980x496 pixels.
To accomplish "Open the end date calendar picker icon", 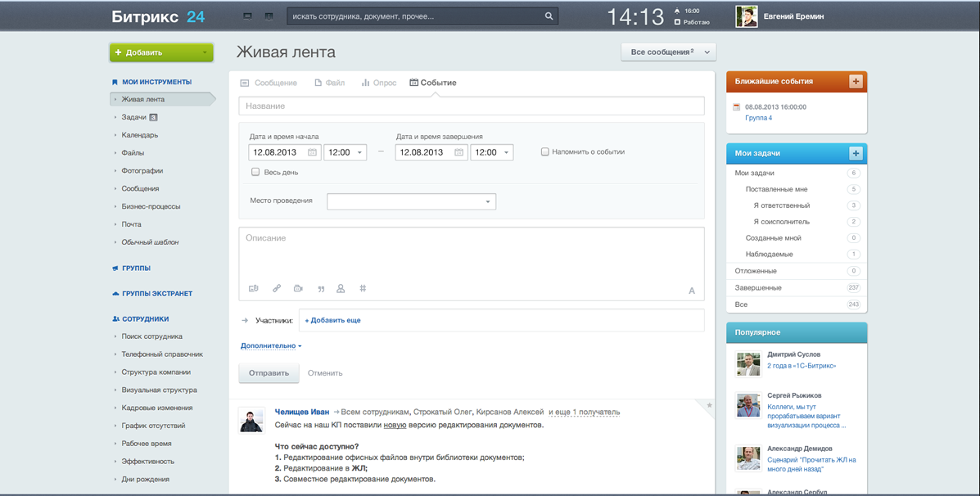I will (x=458, y=152).
